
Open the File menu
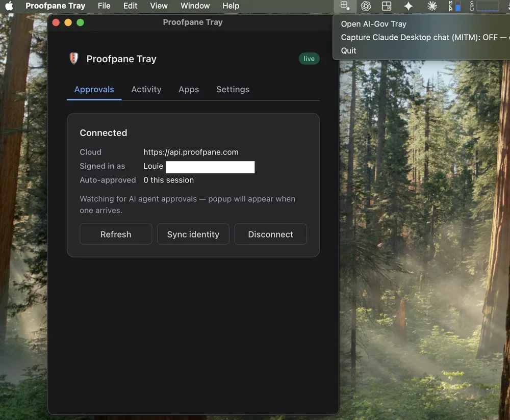(104, 6)
